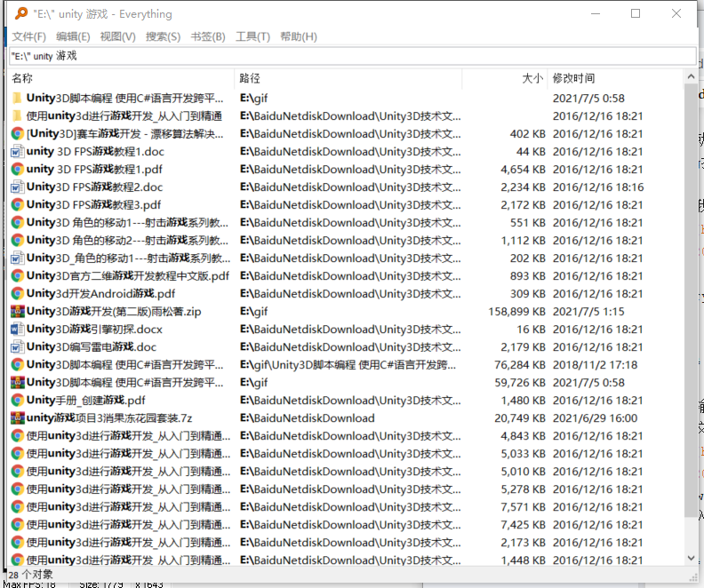Click the scrollbar down arrow

691,559
